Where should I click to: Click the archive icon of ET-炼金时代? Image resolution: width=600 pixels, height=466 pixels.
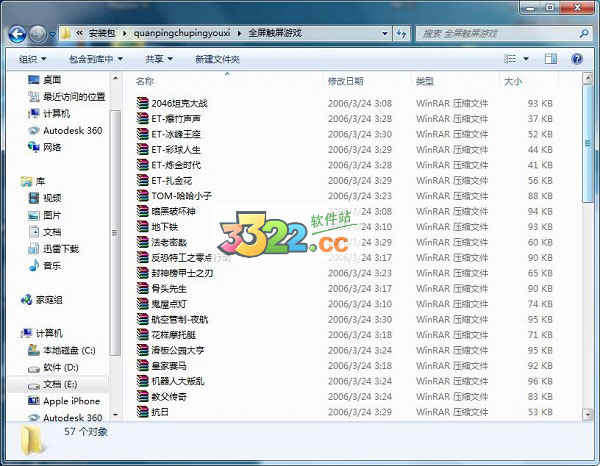pyautogui.click(x=142, y=165)
